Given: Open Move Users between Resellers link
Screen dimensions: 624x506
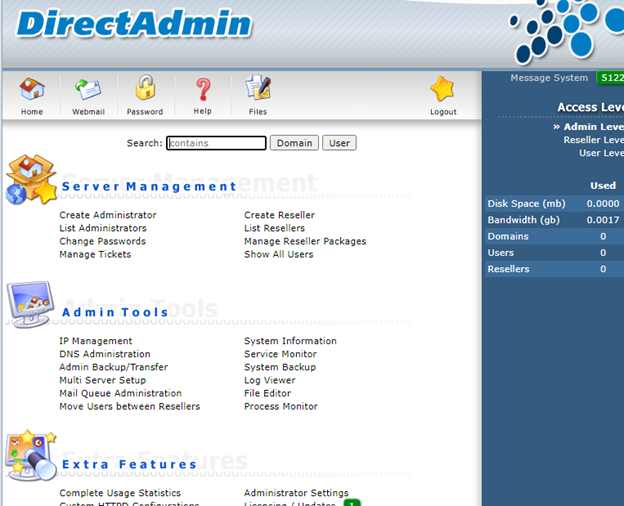Looking at the screenshot, I should [130, 406].
